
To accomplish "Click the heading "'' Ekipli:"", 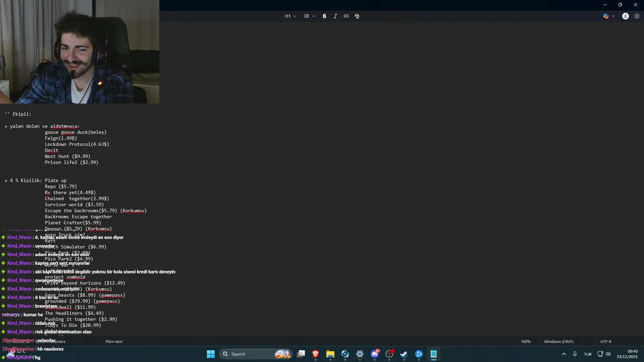I will coord(18,114).
